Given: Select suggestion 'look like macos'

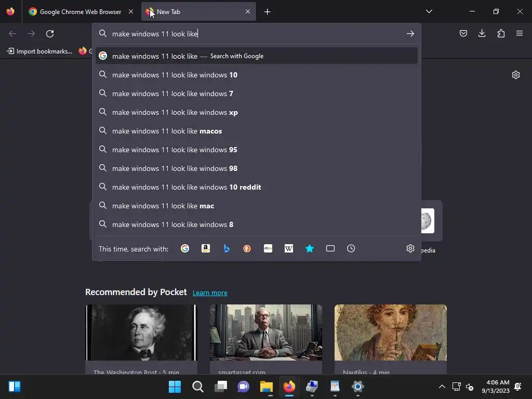Looking at the screenshot, I should (257, 130).
